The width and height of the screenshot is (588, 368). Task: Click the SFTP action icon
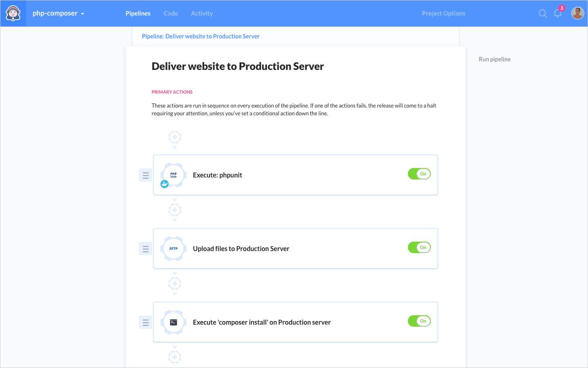tap(174, 249)
